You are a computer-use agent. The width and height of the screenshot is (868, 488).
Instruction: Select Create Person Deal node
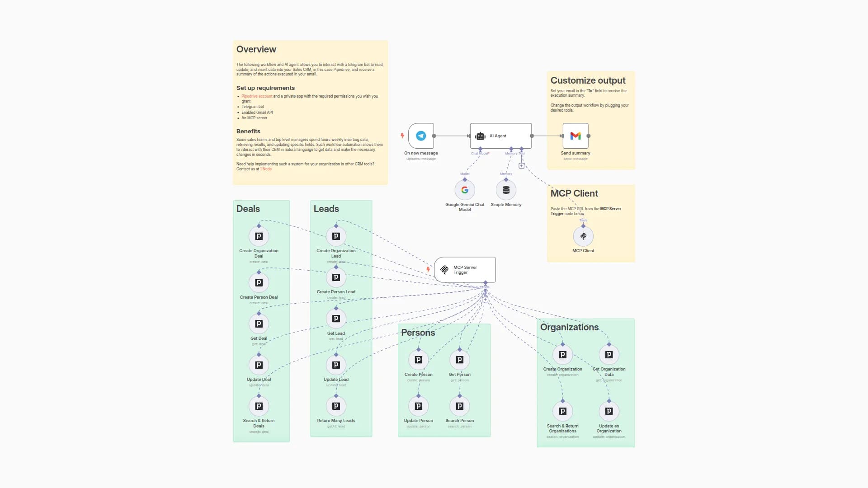point(259,283)
